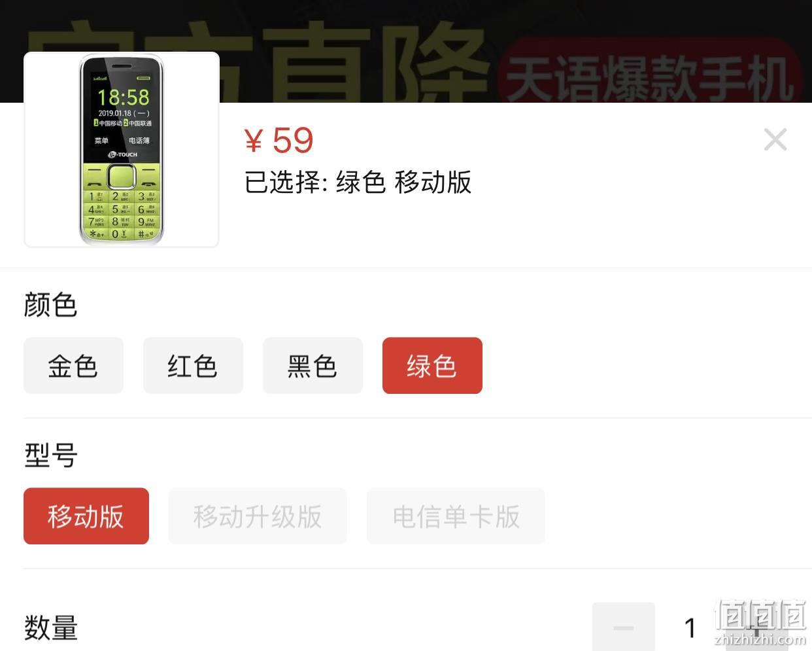Pick the 电信单卡版 model option
This screenshot has width=812, height=651.
(x=456, y=516)
